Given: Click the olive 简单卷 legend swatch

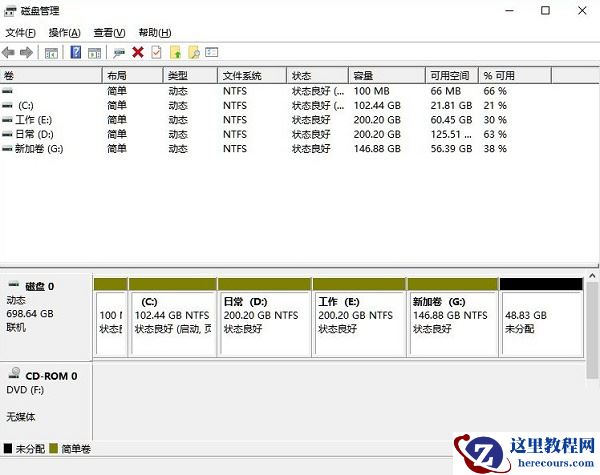Looking at the screenshot, I should point(54,448).
